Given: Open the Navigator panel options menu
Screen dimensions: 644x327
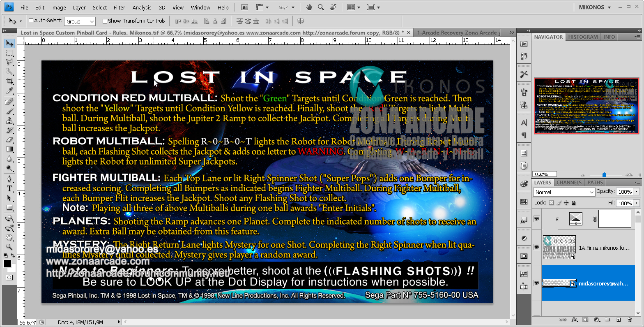Looking at the screenshot, I should click(x=637, y=37).
